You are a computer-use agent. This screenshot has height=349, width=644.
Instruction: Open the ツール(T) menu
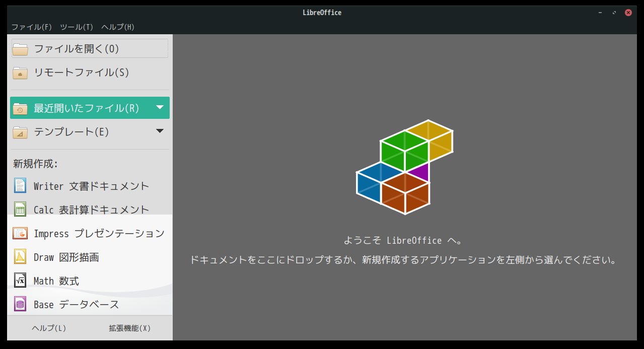click(77, 27)
